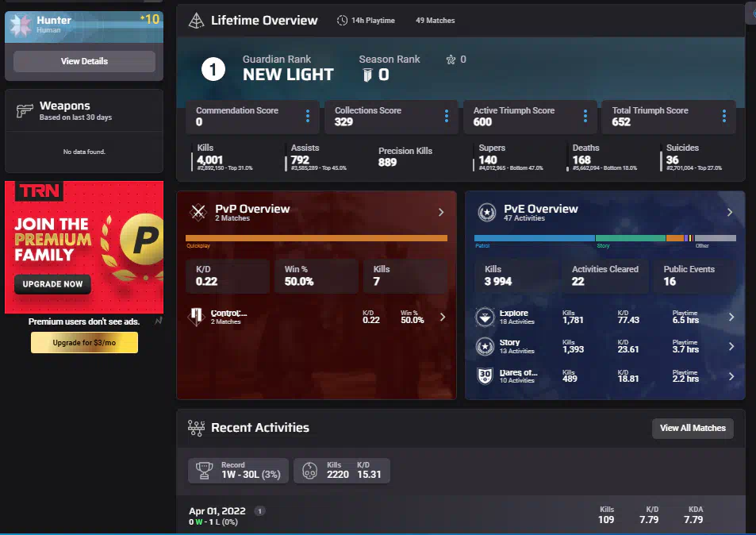Click the Record trophy icon
Screen dimensions: 756x535
click(205, 471)
